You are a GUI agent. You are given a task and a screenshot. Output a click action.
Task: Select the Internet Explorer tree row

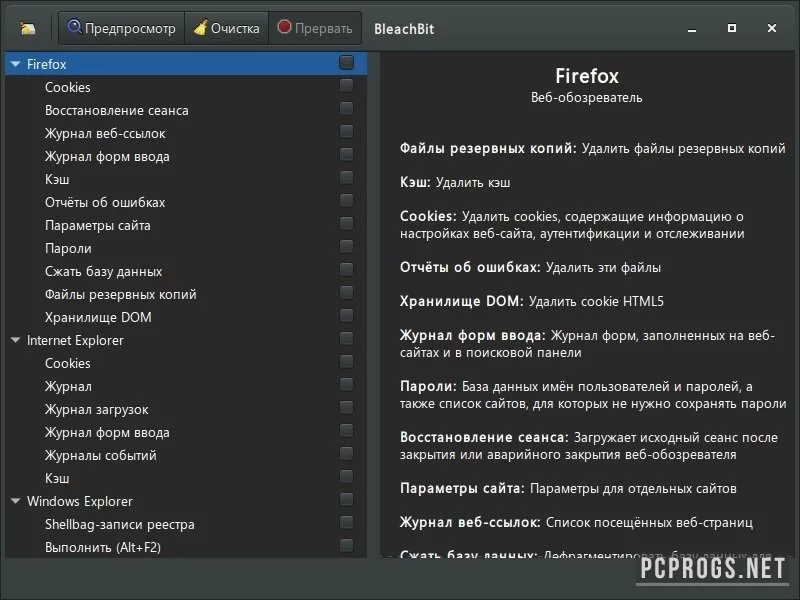[186, 340]
